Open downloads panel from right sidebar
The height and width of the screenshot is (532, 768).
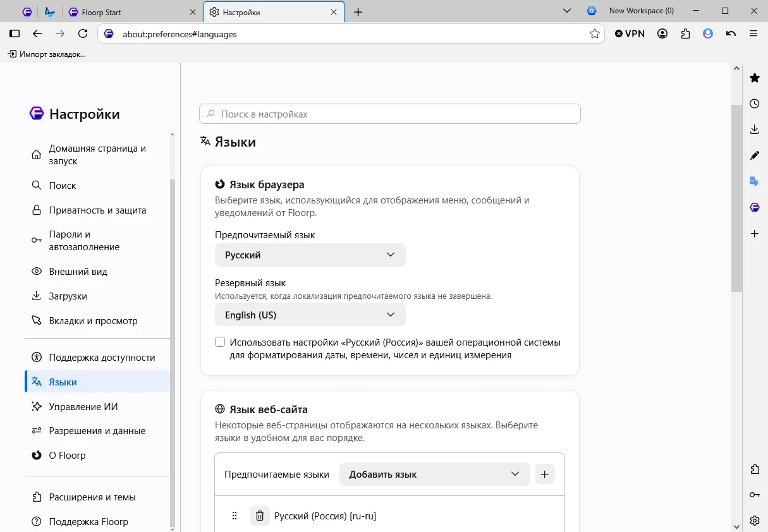754,130
